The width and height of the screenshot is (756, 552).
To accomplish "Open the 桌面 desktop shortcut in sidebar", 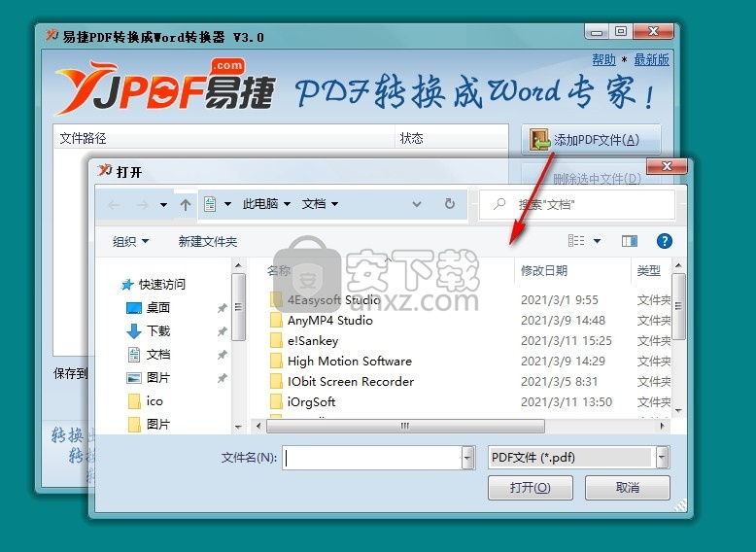I will 157,308.
